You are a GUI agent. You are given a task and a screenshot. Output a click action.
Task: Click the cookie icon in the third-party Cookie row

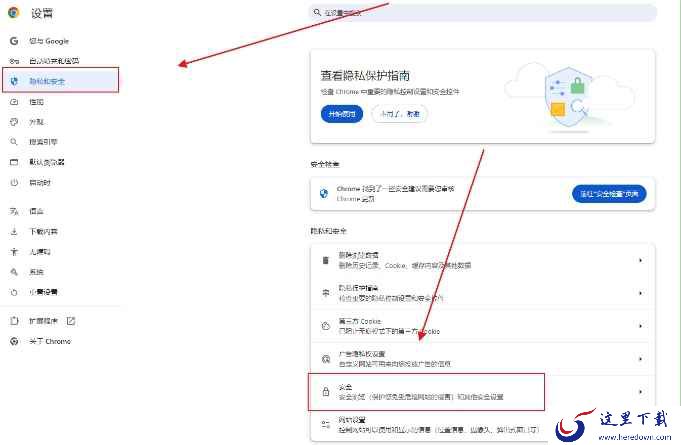(x=325, y=326)
